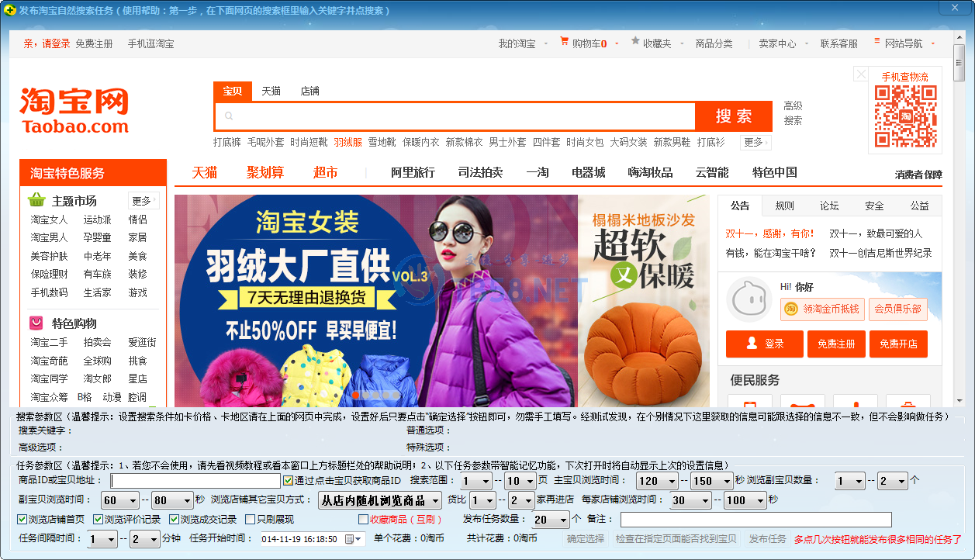Screen dimensions: 975x560
Task: Click the 手机查物流 QR code
Action: click(x=905, y=116)
